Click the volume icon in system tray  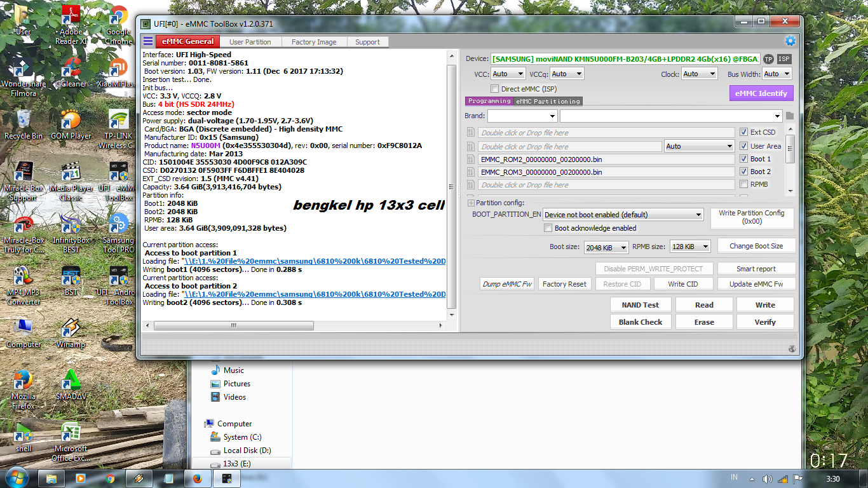click(767, 478)
